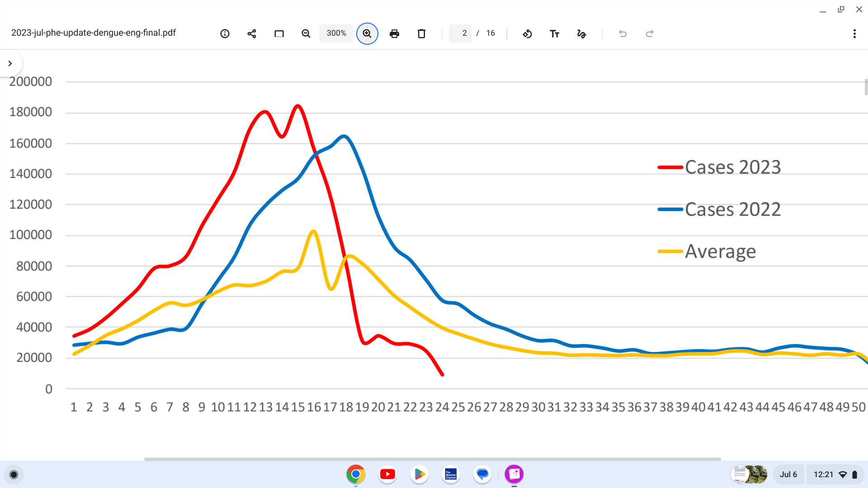Select the text annotation tool
The height and width of the screenshot is (488, 868).
pos(554,33)
